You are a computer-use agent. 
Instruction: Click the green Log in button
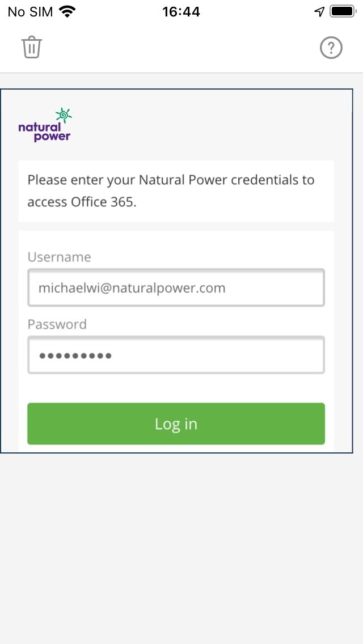[x=176, y=423]
